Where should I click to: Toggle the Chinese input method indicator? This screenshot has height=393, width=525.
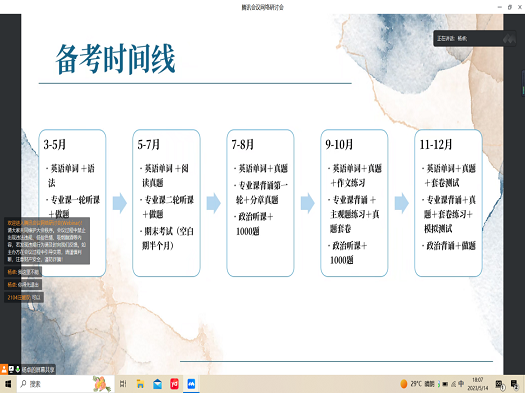click(461, 384)
